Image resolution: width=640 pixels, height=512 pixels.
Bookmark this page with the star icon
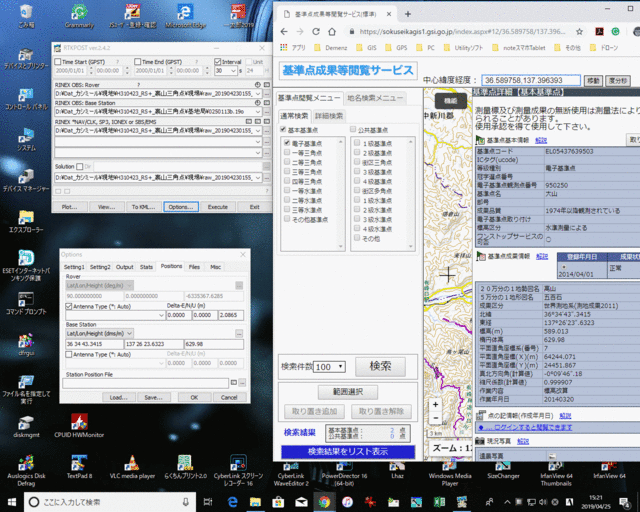(x=579, y=31)
